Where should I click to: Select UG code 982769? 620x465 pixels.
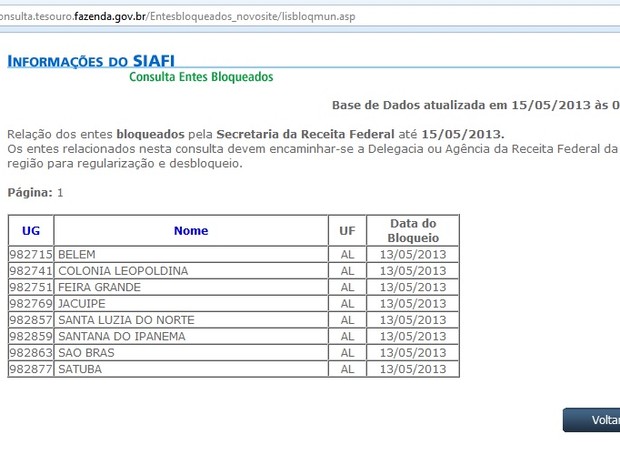[31, 303]
